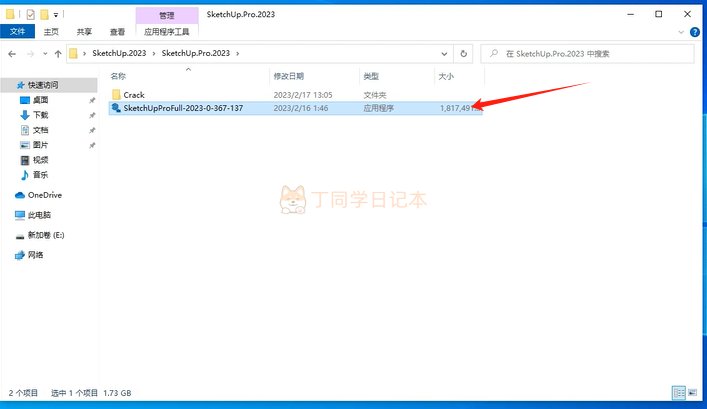Open the quick access toolbar customize dropdown
This screenshot has width=707, height=409.
click(56, 15)
